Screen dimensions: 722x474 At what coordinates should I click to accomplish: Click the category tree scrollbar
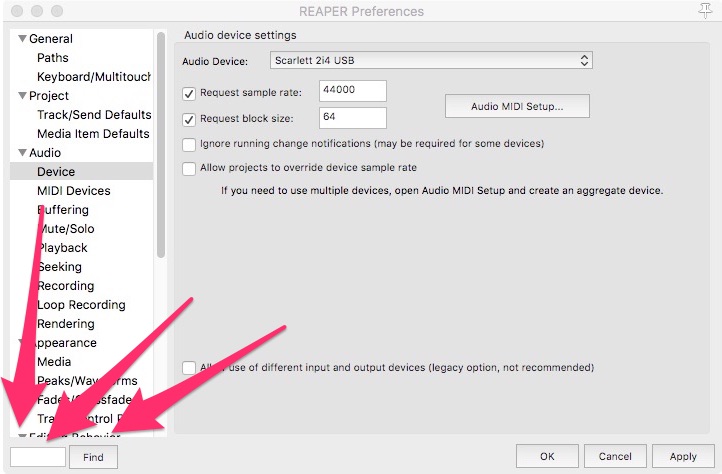click(160, 145)
